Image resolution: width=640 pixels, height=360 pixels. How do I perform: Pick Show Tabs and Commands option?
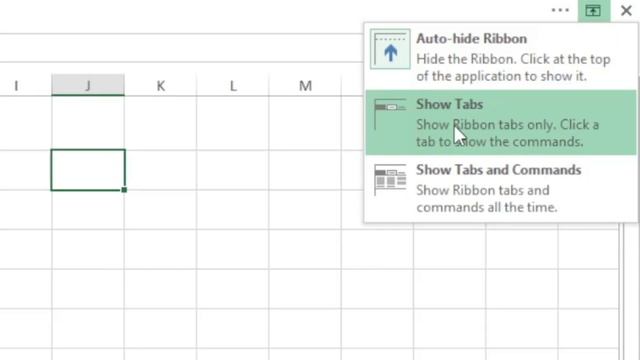501,189
